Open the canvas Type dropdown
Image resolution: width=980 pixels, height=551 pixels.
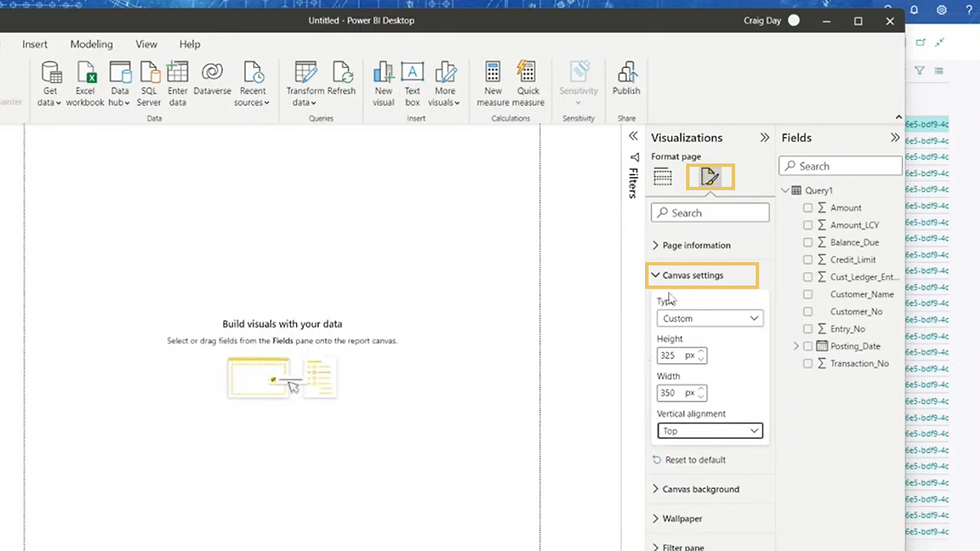click(x=709, y=318)
